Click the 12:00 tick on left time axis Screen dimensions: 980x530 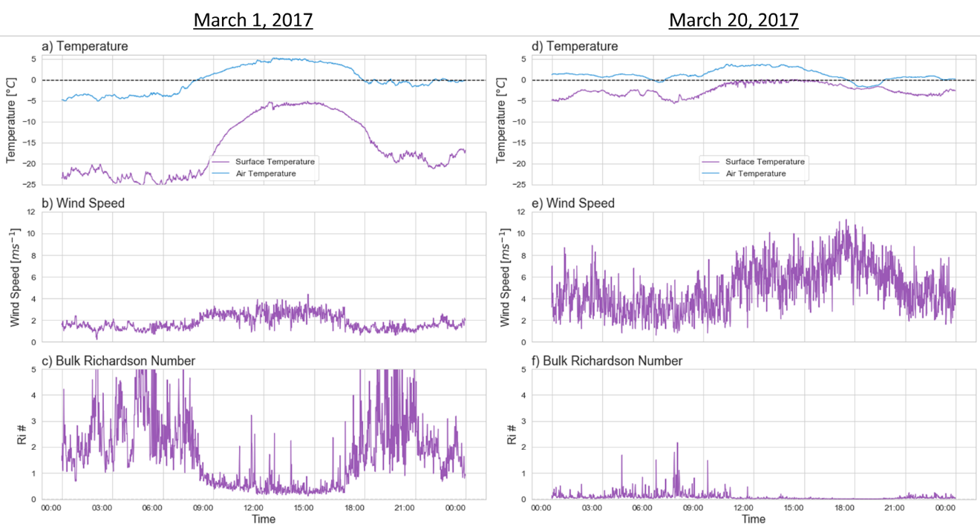click(253, 508)
